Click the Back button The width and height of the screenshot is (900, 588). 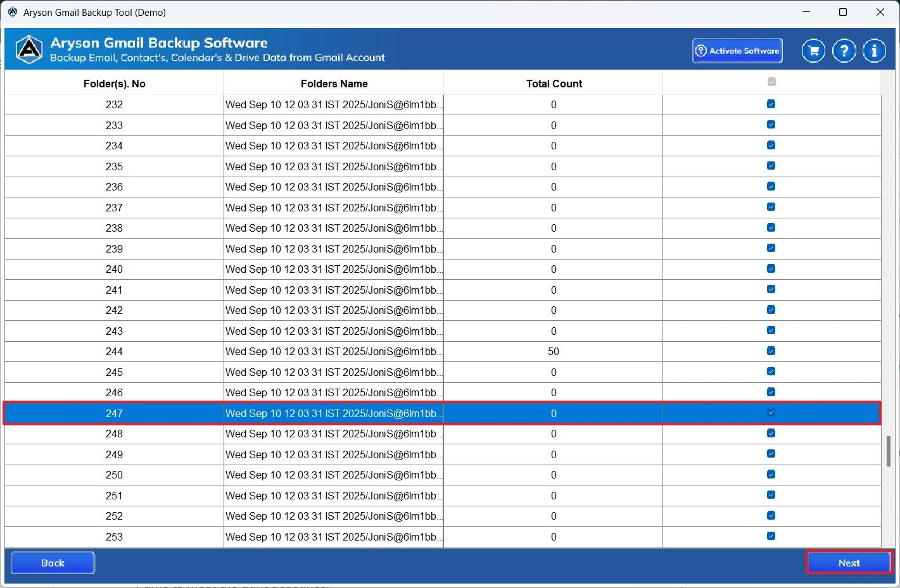click(x=53, y=563)
